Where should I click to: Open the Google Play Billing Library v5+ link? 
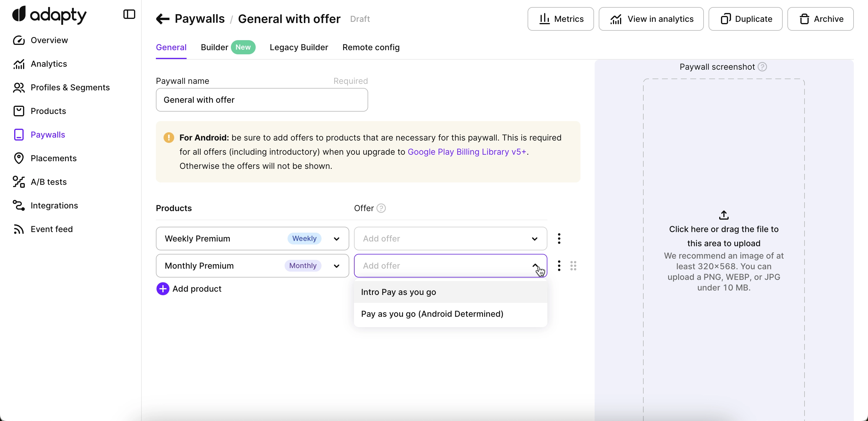tap(467, 152)
